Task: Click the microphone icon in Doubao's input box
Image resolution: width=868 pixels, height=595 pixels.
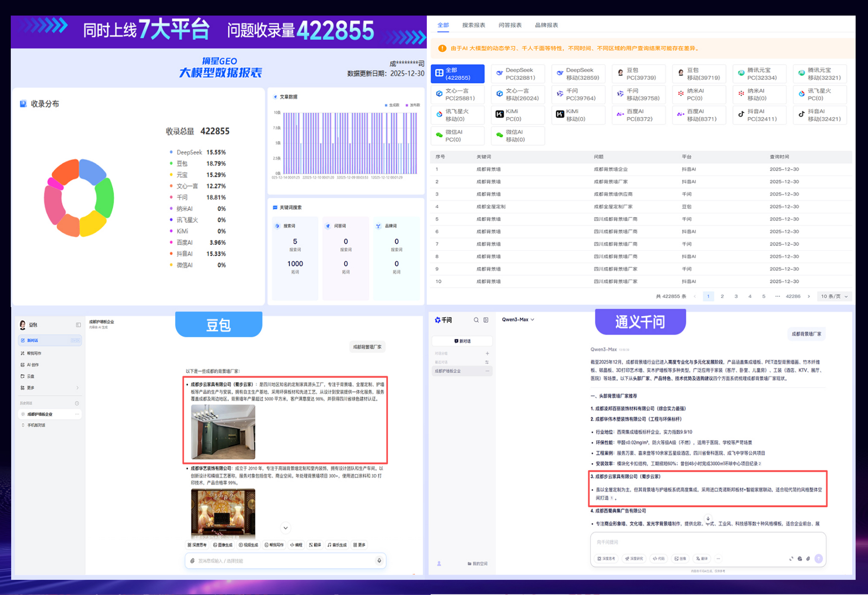Action: point(379,561)
